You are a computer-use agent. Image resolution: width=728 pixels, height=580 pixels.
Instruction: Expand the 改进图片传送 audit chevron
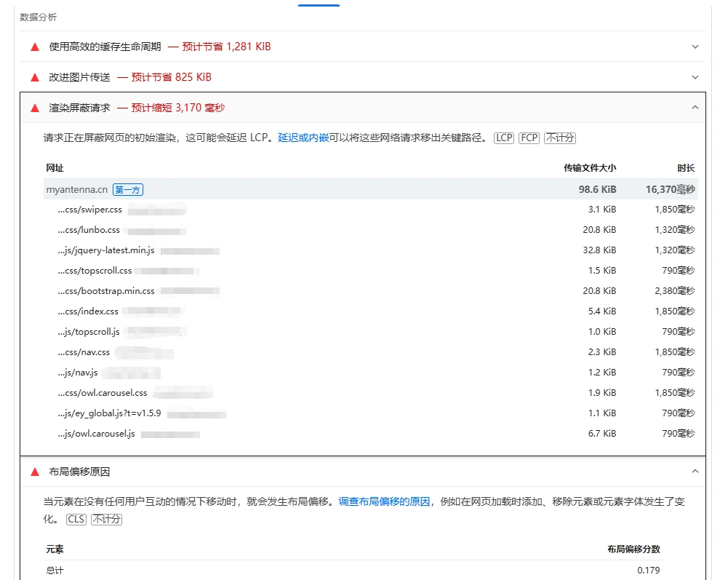point(695,77)
